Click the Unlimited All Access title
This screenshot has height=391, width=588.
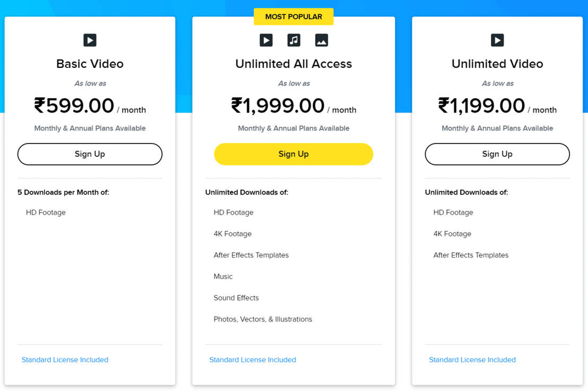(x=293, y=63)
